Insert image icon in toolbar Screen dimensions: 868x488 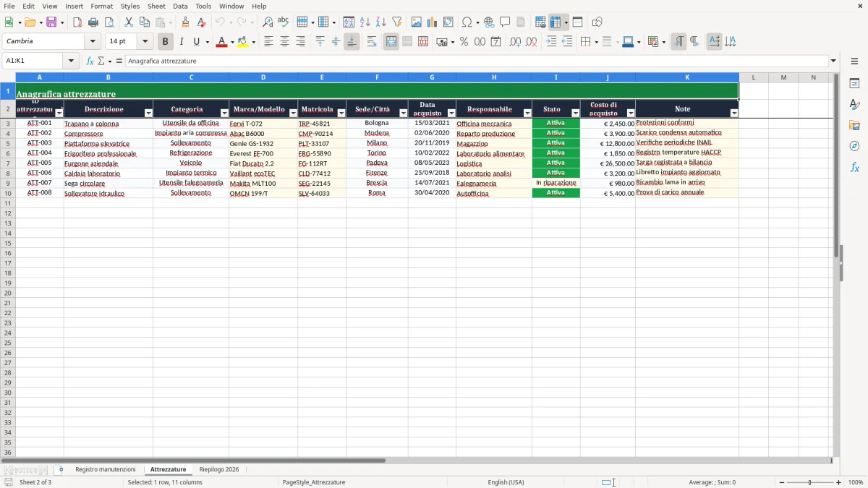pyautogui.click(x=417, y=22)
